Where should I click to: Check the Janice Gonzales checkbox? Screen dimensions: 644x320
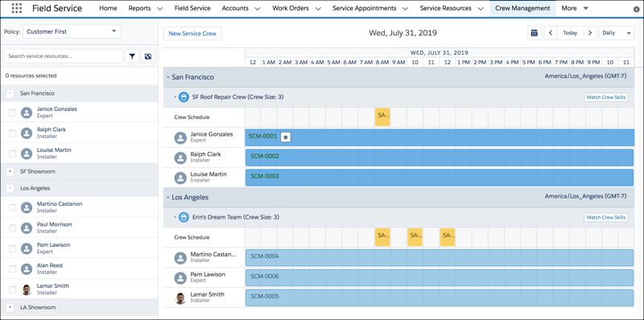click(x=13, y=113)
